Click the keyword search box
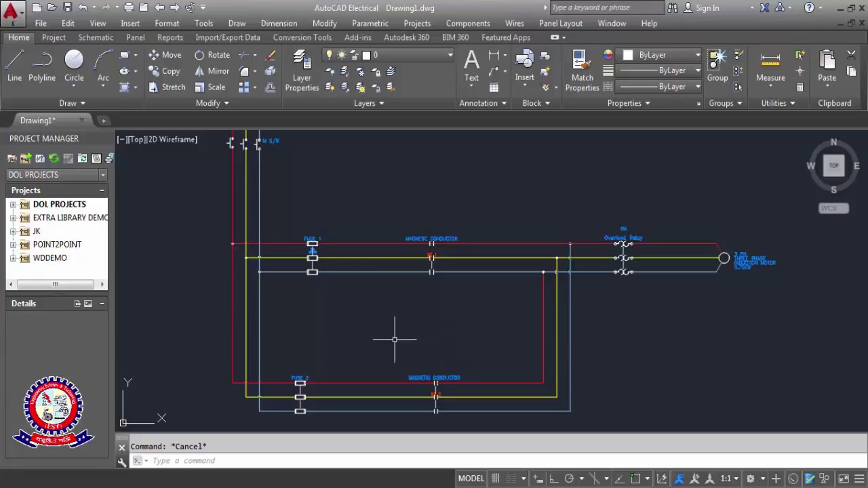This screenshot has height=488, width=868. [x=607, y=8]
